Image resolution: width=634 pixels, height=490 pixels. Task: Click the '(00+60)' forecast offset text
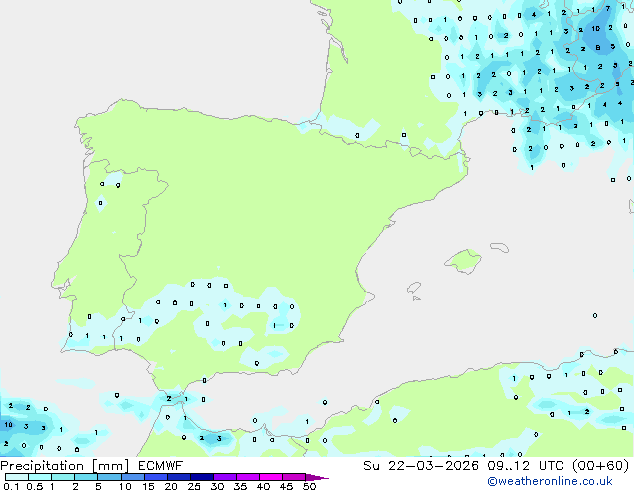tap(601, 466)
